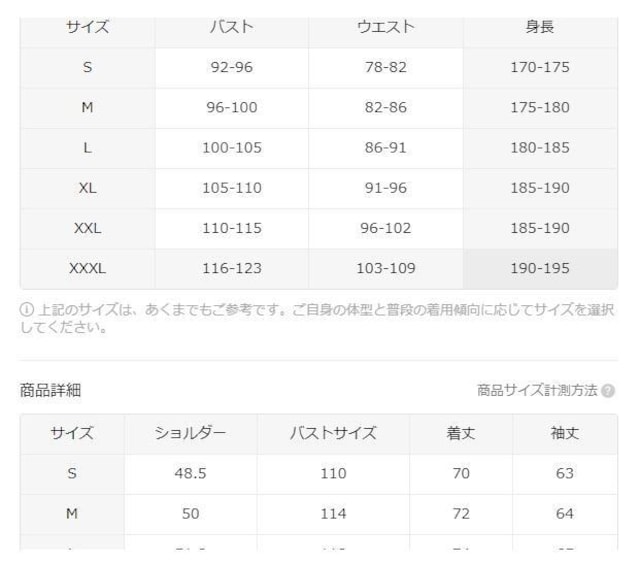The image size is (640, 563).
Task: Click the バストサイズ column header
Action: tap(333, 433)
